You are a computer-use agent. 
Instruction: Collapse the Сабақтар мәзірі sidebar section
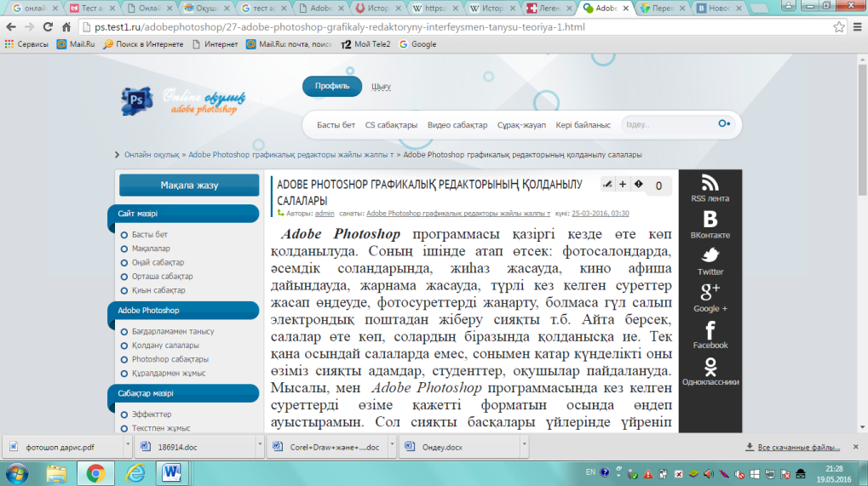pos(184,393)
